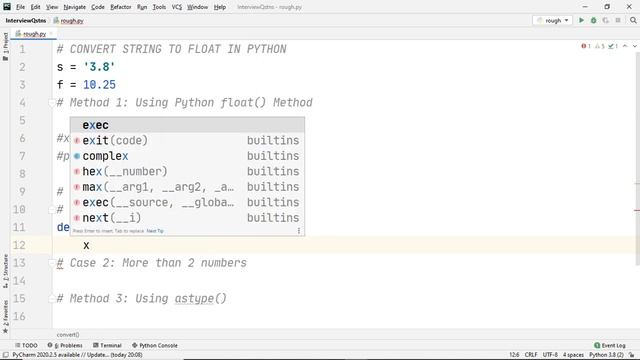The width and height of the screenshot is (640, 360).
Task: Open the Refactor menu
Action: coord(121,7)
